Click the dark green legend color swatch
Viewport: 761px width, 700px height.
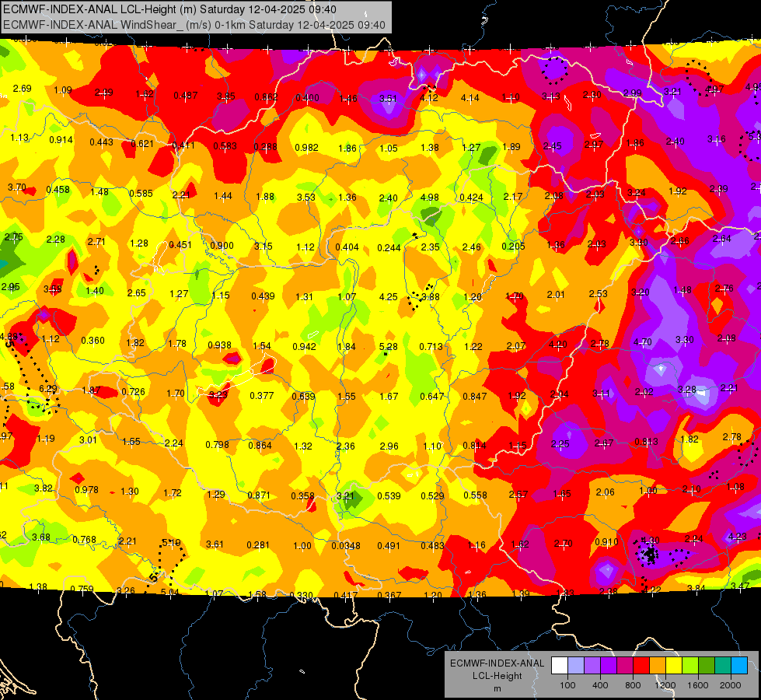(706, 666)
